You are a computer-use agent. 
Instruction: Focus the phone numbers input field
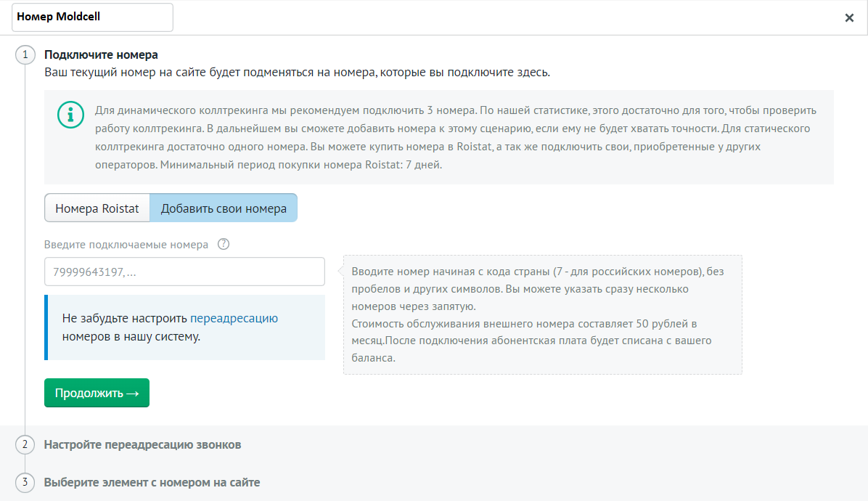184,272
